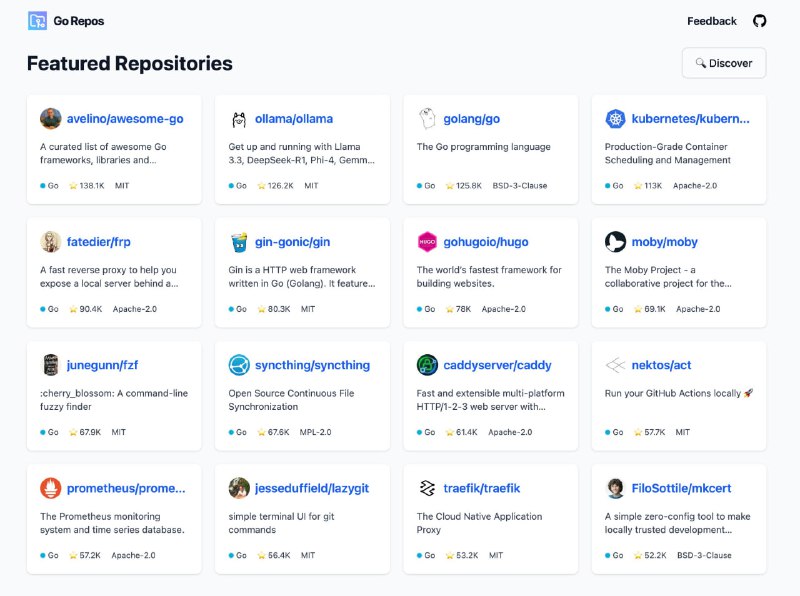Open the gin-gonic/gin repository link
This screenshot has height=596, width=800.
tap(292, 242)
